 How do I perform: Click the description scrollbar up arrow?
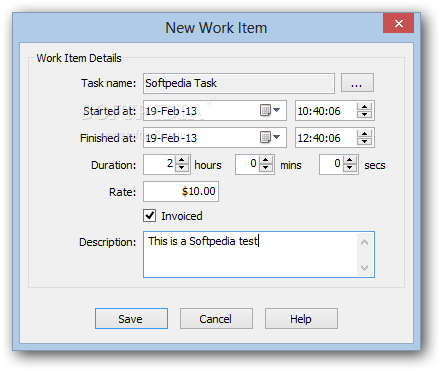coord(365,242)
